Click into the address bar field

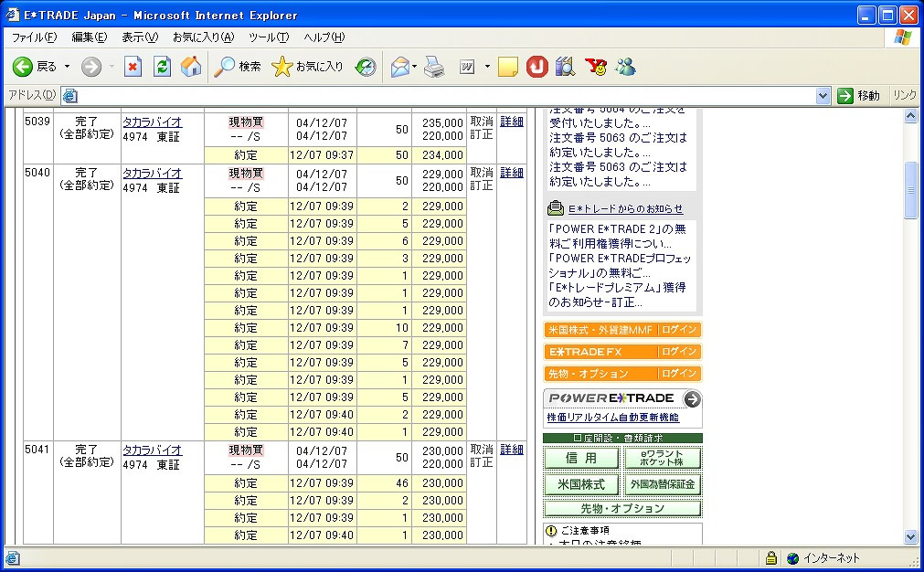(x=446, y=95)
